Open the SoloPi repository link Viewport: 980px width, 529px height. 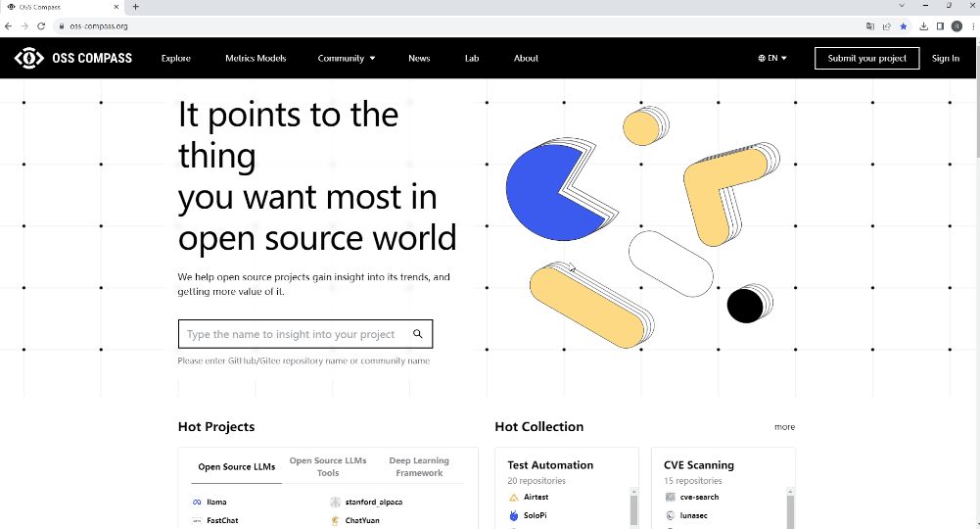click(535, 515)
